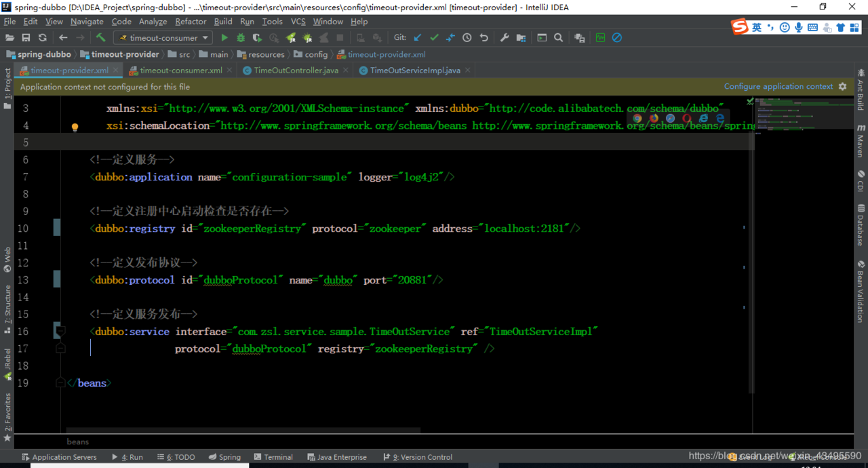The image size is (868, 468).
Task: Click the Run Anything toolbar icon
Action: tap(542, 38)
